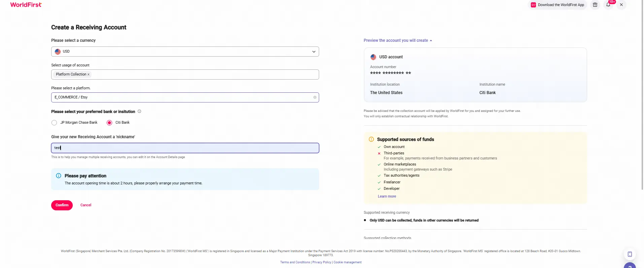Collapse Preview the account you will create
Viewport: 644px width, 268px height.
pos(398,40)
